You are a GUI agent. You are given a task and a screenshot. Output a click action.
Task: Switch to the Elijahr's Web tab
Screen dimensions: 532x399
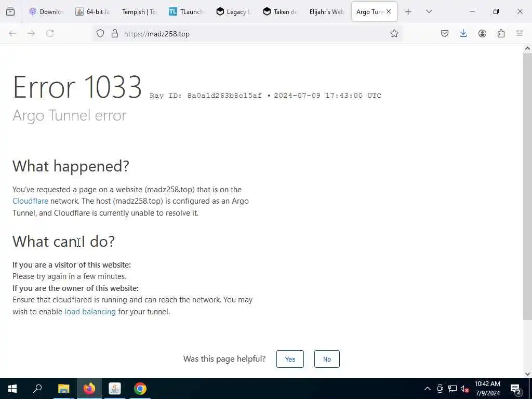pos(327,12)
